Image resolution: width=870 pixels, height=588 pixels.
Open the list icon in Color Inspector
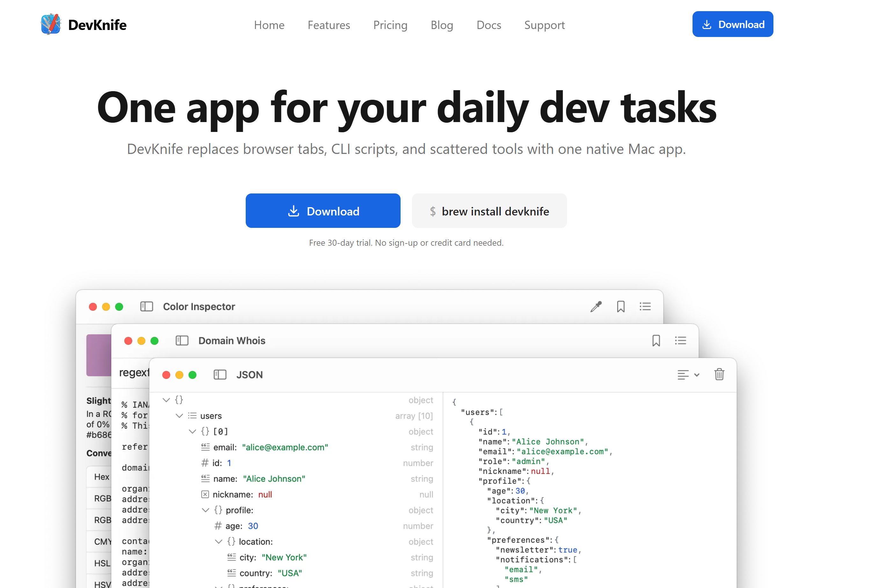pyautogui.click(x=645, y=307)
